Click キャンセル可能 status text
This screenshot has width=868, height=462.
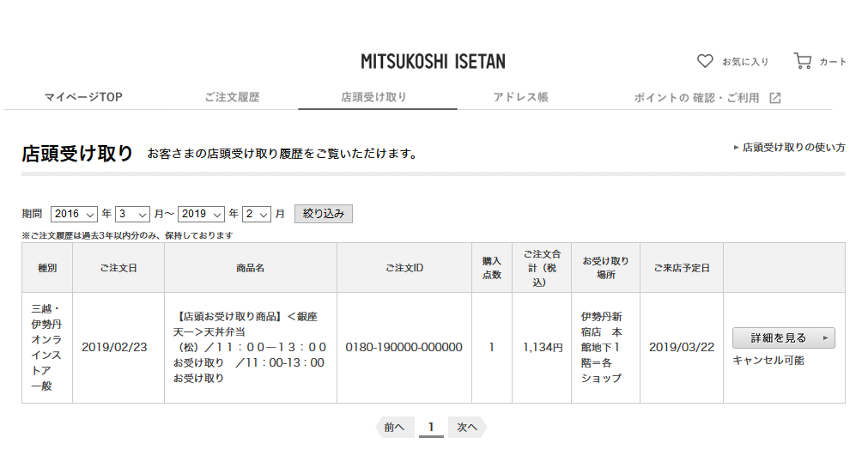[768, 361]
